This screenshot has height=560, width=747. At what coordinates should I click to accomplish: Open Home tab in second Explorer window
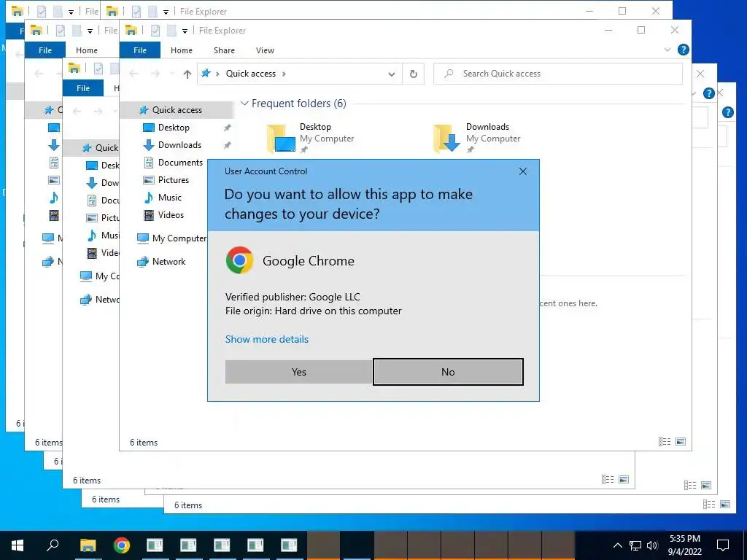tap(87, 50)
